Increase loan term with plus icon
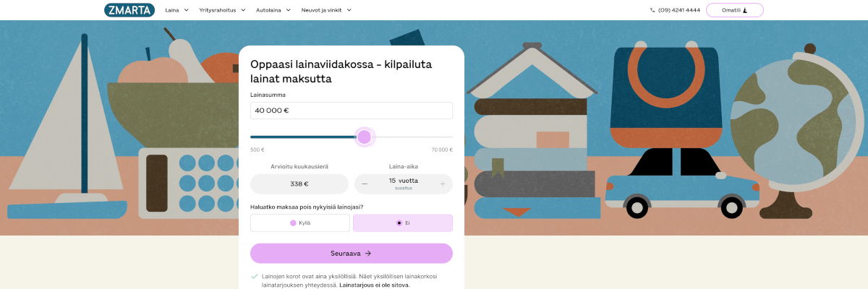This screenshot has height=289, width=868. [x=442, y=184]
